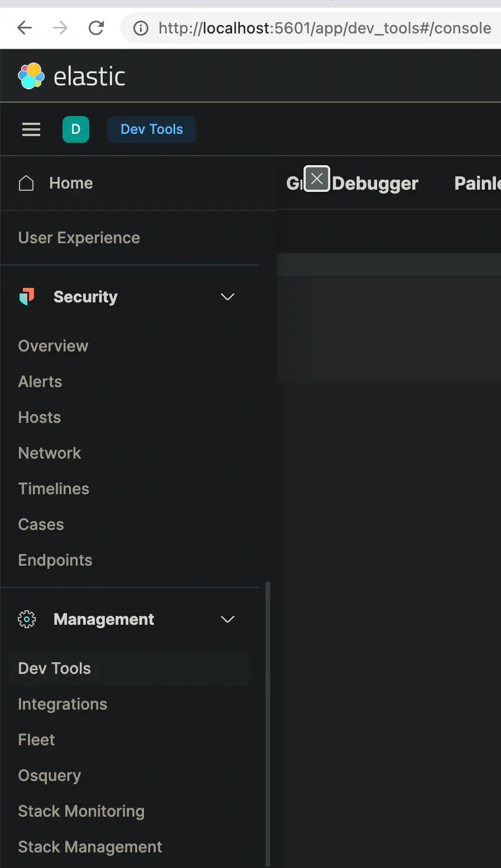501x868 pixels.
Task: Open Stack Management from the sidebar
Action: click(90, 846)
